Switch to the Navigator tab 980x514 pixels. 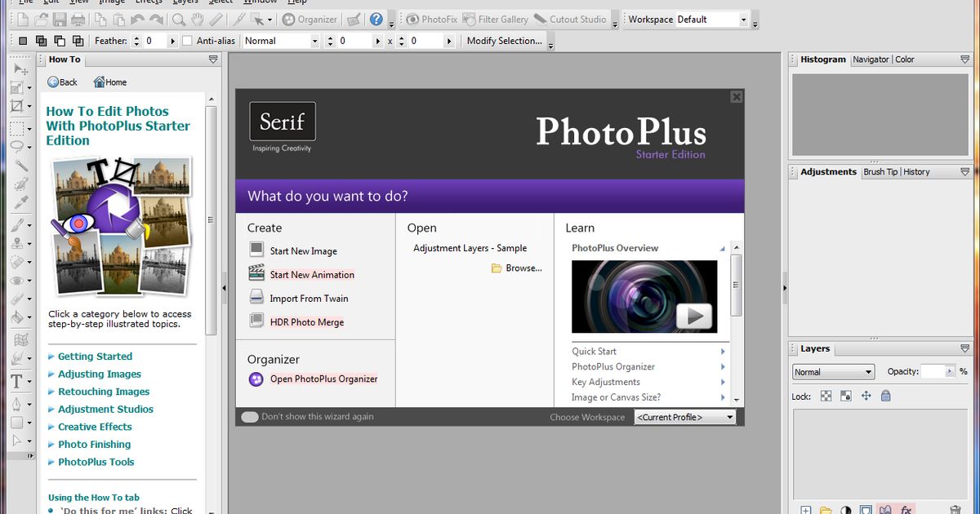coord(871,60)
